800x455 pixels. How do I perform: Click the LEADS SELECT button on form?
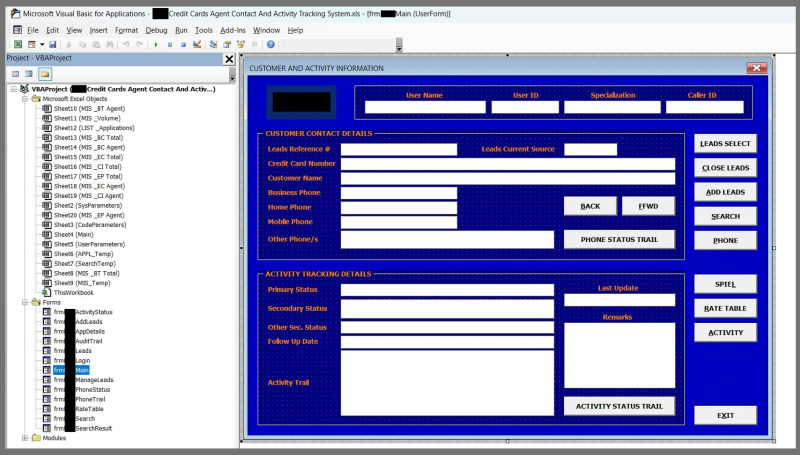coord(725,144)
